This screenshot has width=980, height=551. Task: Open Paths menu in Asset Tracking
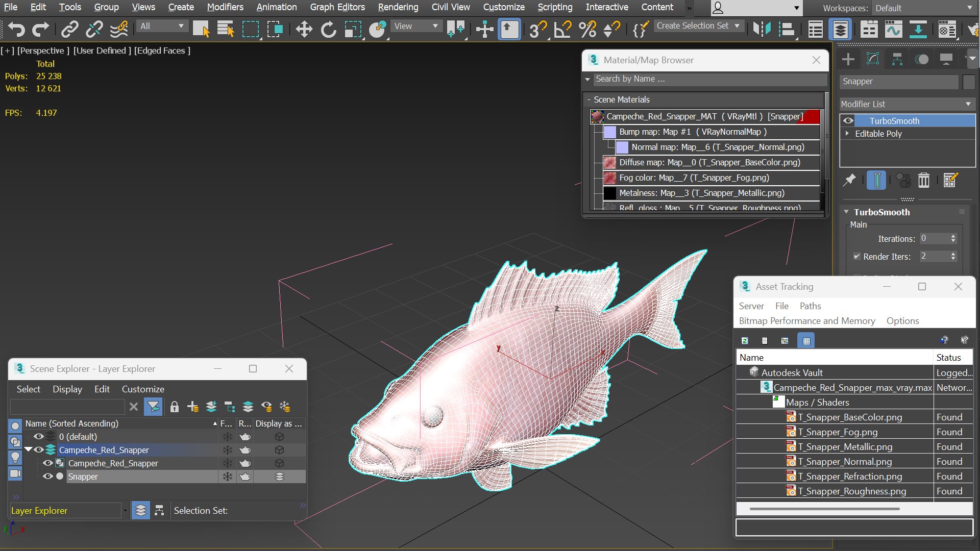810,306
